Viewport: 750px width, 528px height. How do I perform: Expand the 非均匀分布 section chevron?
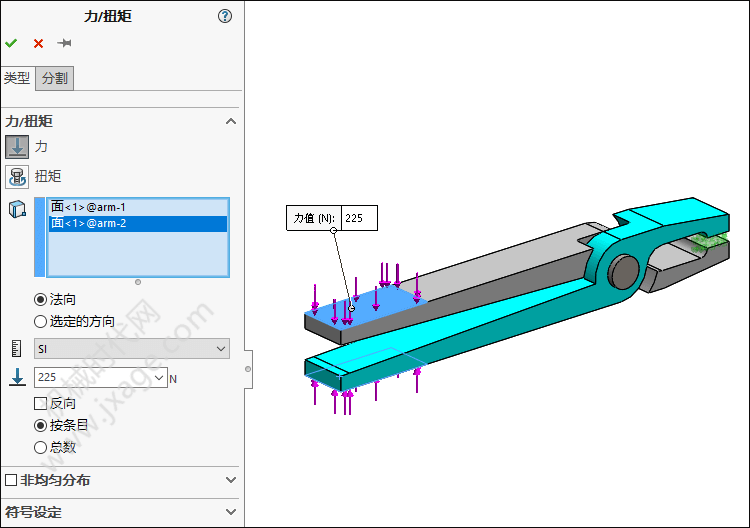coord(231,480)
